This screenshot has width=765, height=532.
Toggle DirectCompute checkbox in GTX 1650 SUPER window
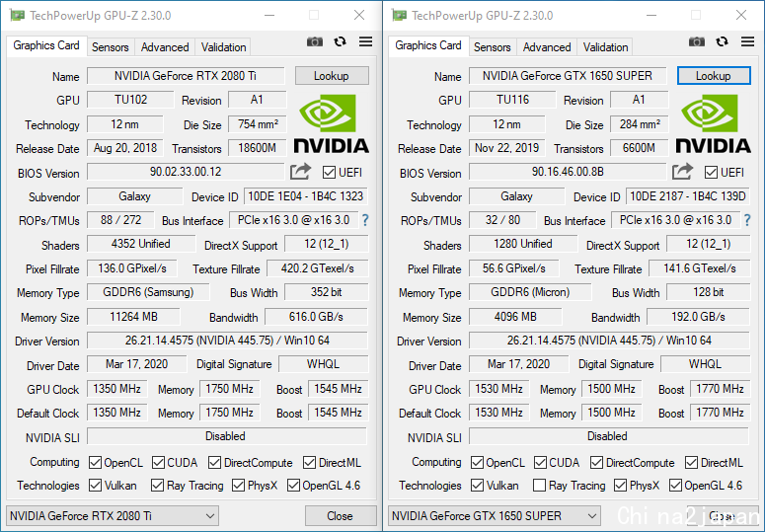click(x=596, y=462)
